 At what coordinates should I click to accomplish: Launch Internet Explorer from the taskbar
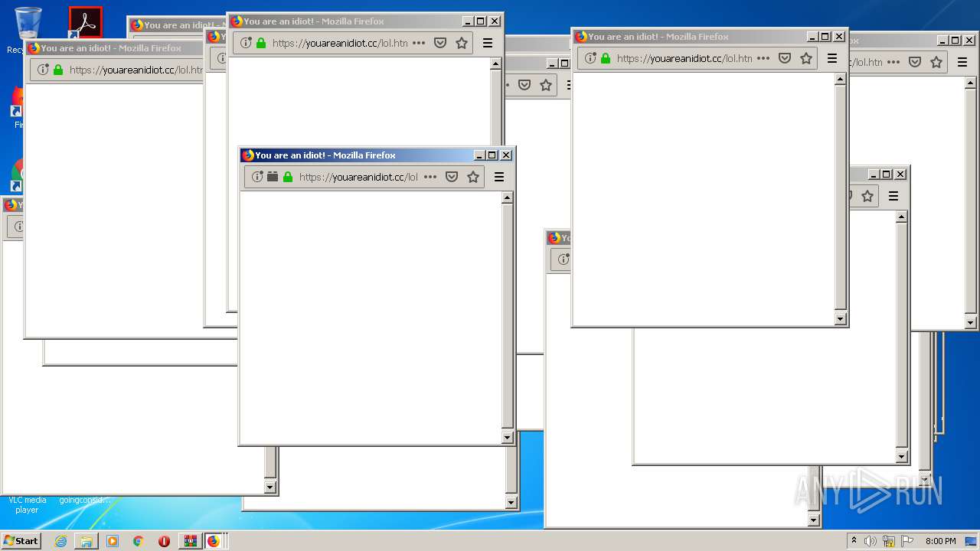[60, 541]
